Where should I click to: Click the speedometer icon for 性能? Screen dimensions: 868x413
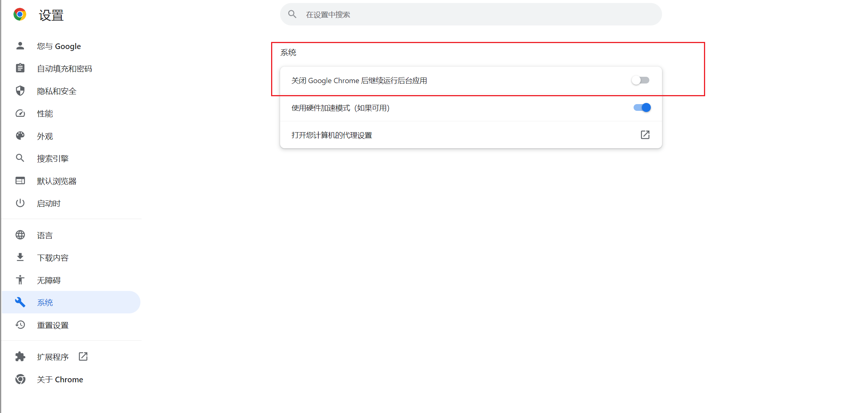[20, 113]
